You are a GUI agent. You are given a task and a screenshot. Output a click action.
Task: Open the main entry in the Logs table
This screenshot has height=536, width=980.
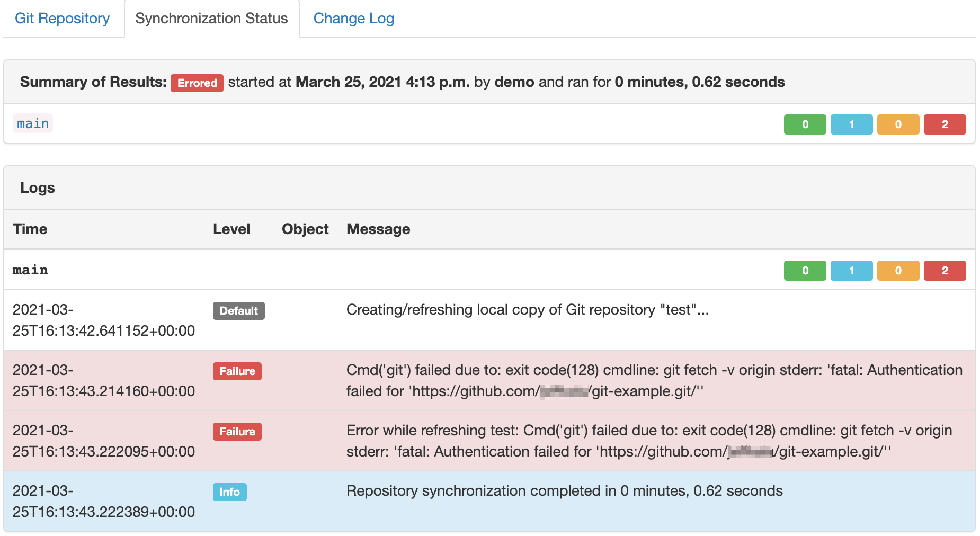tap(30, 270)
